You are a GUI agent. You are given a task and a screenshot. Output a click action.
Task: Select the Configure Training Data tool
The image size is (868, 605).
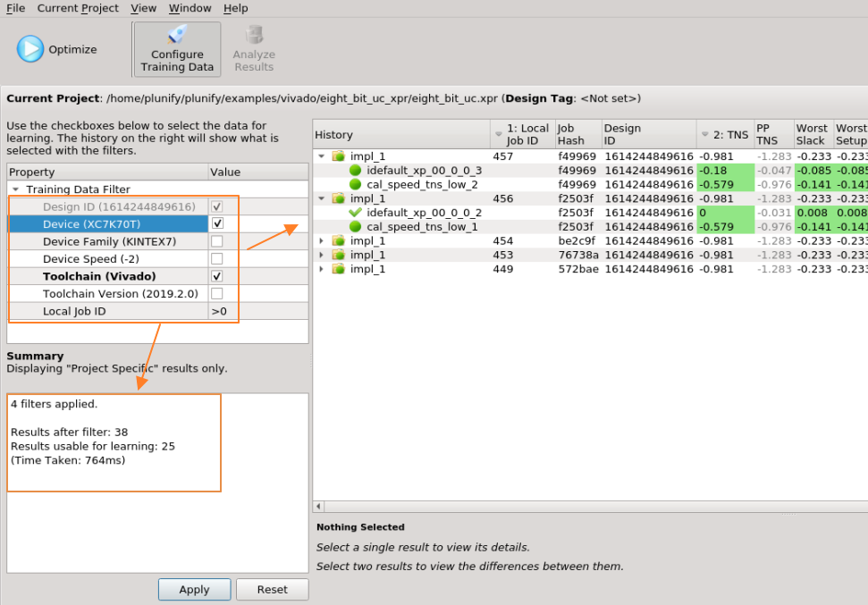(176, 49)
